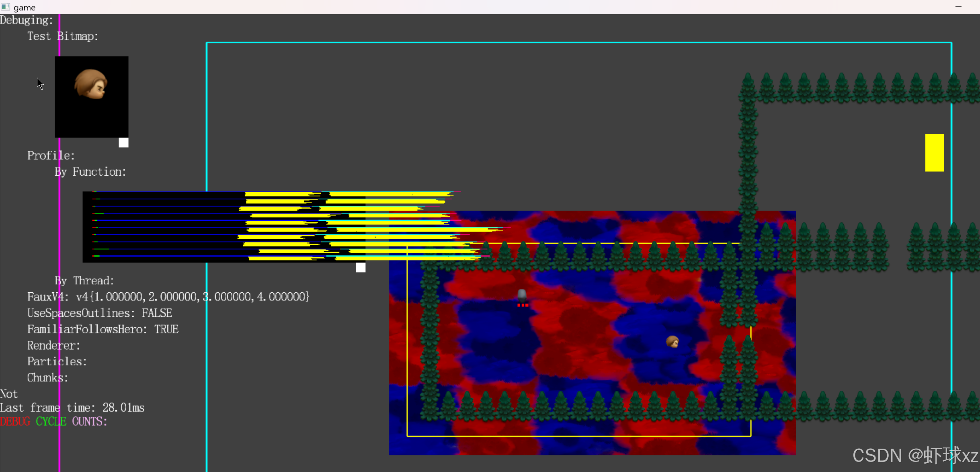980x472 pixels.
Task: Toggle FamiliarFollowsHero TRUE setting
Action: click(x=103, y=329)
